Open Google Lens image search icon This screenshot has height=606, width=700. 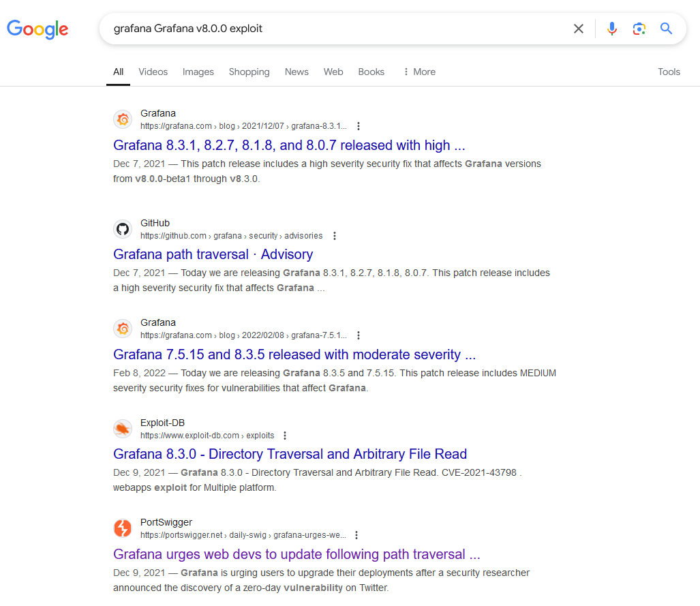click(x=639, y=29)
